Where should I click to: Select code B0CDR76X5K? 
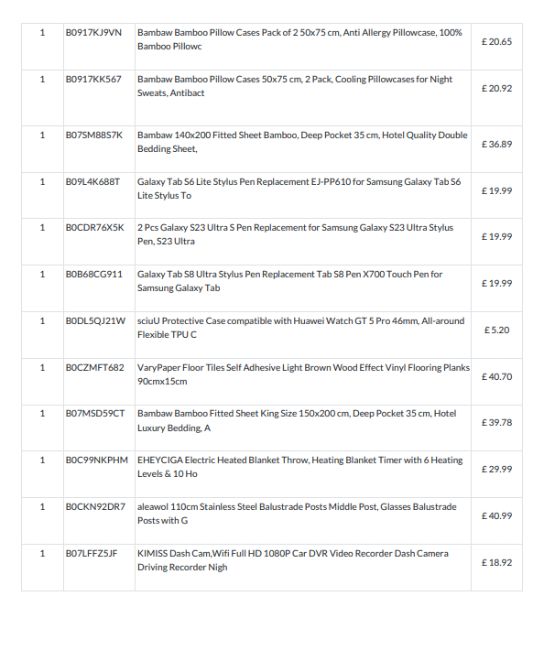[x=94, y=228]
